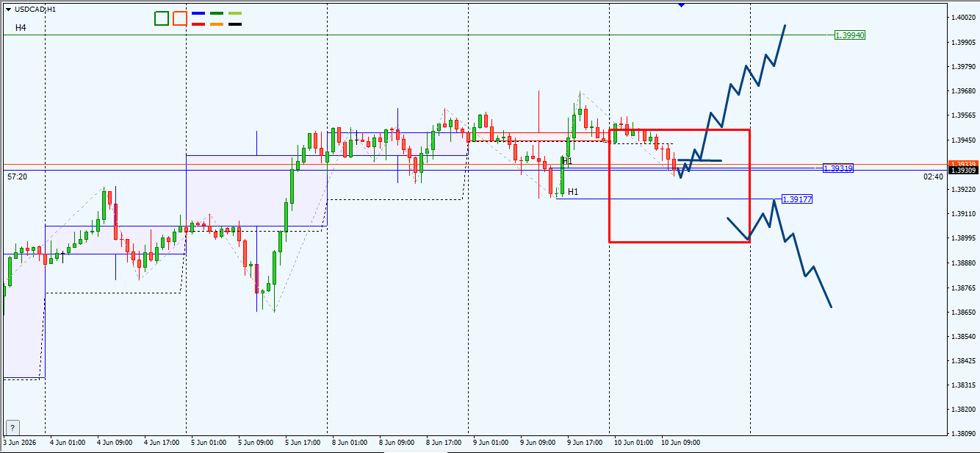Select the H4 level label

pyautogui.click(x=21, y=27)
